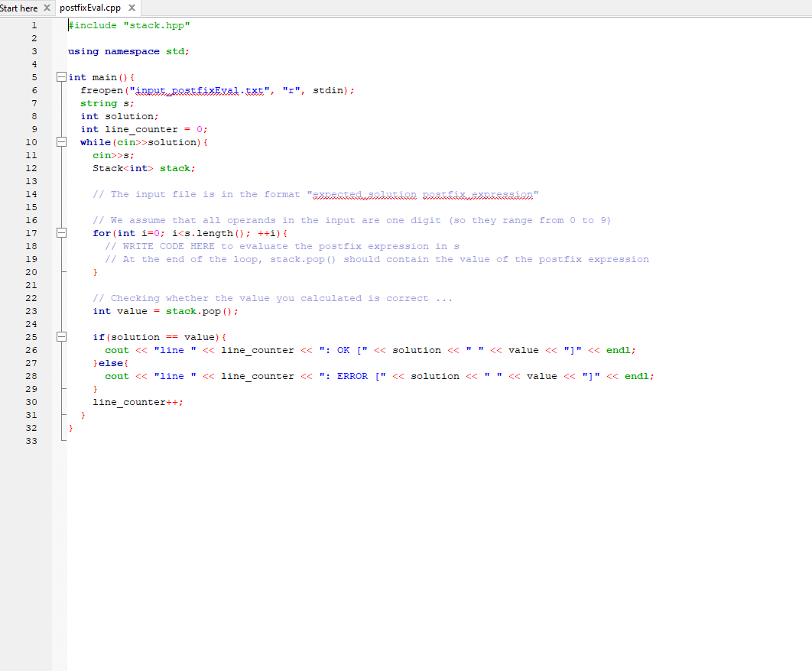The image size is (812, 671).
Task: Collapse the while loop fold marker
Action: (x=61, y=141)
